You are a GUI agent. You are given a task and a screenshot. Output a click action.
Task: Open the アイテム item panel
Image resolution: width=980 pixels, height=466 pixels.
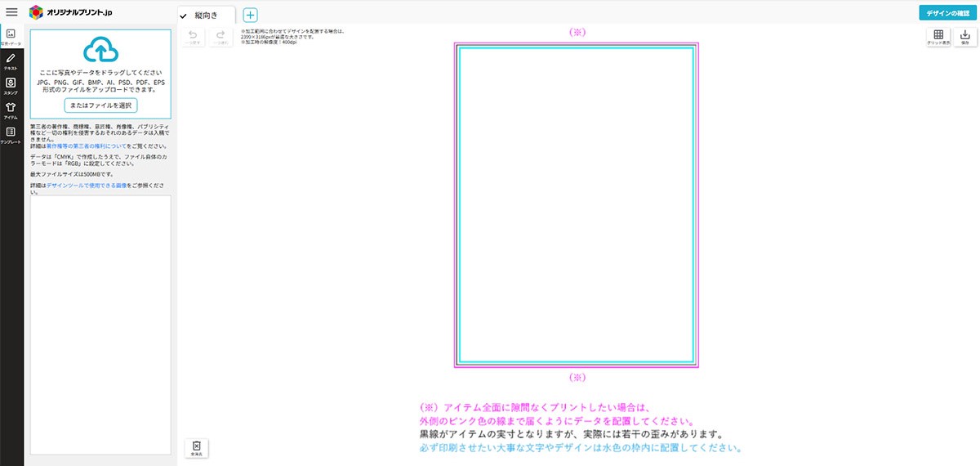11,110
